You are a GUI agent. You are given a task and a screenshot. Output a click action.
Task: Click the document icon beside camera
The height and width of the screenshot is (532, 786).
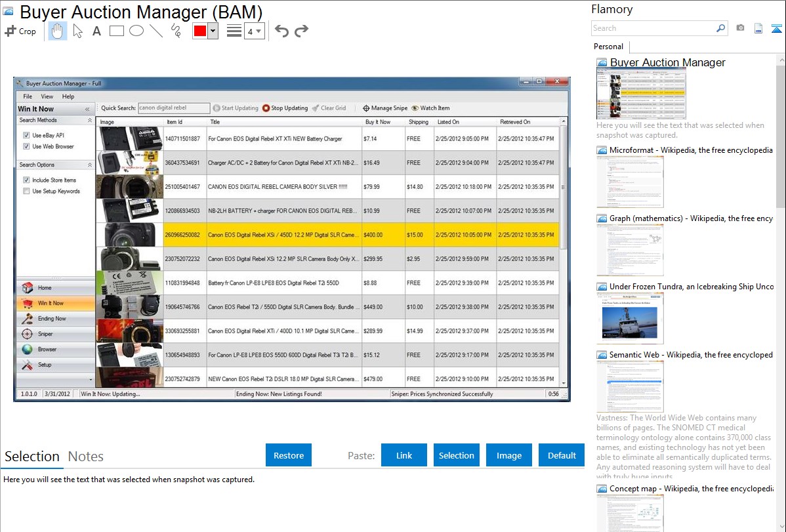758,28
